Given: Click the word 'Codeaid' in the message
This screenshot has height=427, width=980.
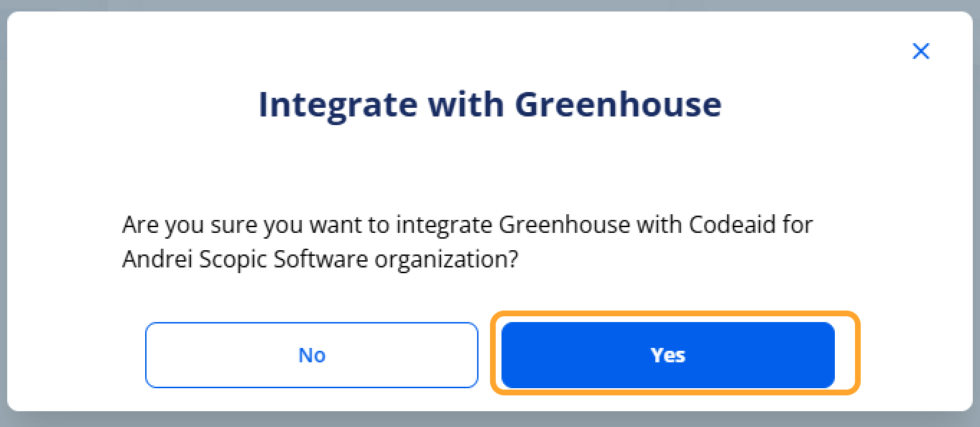Looking at the screenshot, I should (730, 225).
